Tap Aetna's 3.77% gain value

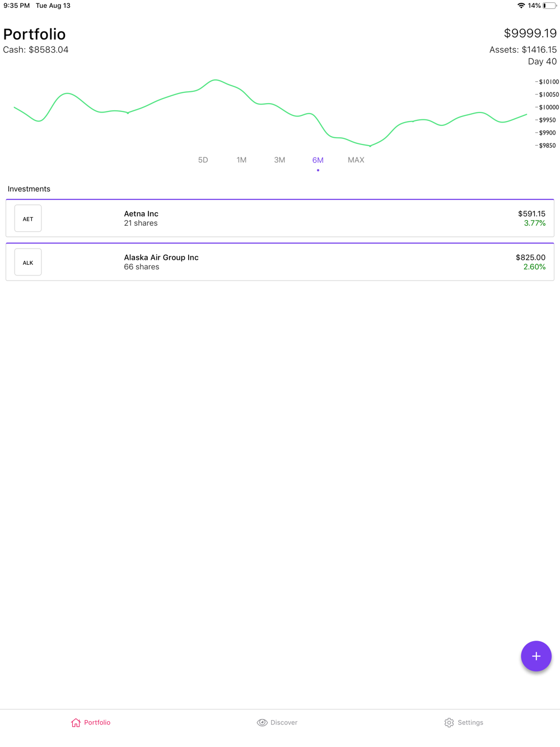pos(534,223)
